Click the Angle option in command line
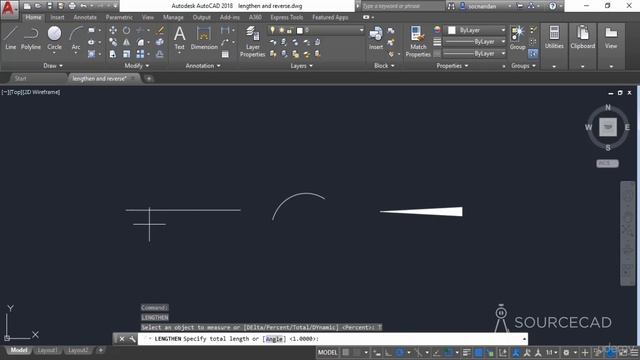Screen dimensions: 640x360 (x=274, y=339)
